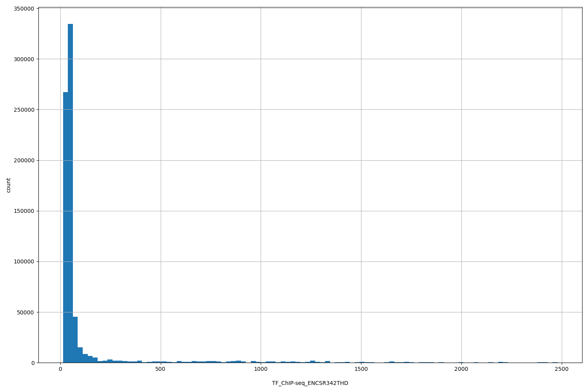The width and height of the screenshot is (588, 392).
Task: Click the '500' x-axis tick label
Action: pyautogui.click(x=161, y=369)
